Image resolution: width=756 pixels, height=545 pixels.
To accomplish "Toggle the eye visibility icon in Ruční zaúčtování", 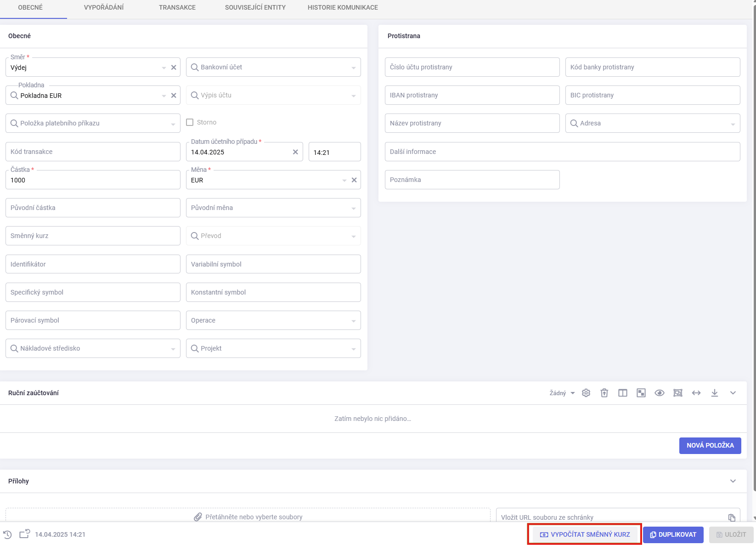I will [659, 393].
